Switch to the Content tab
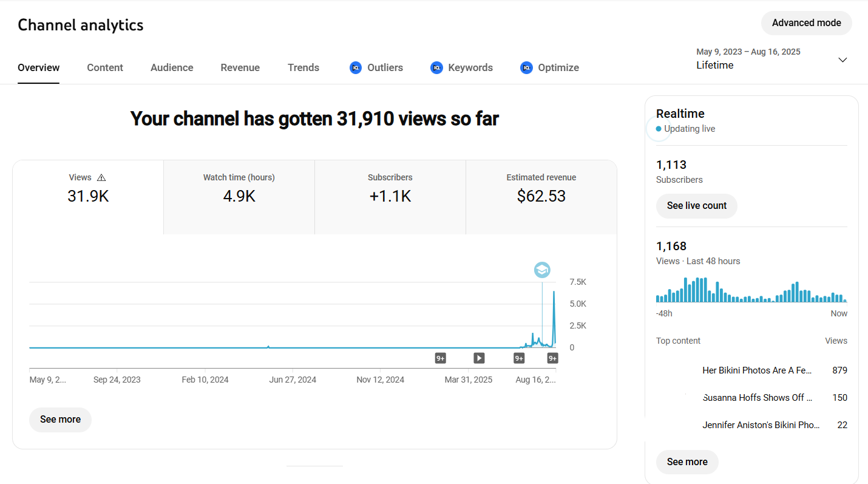This screenshot has width=868, height=484. pos(105,68)
